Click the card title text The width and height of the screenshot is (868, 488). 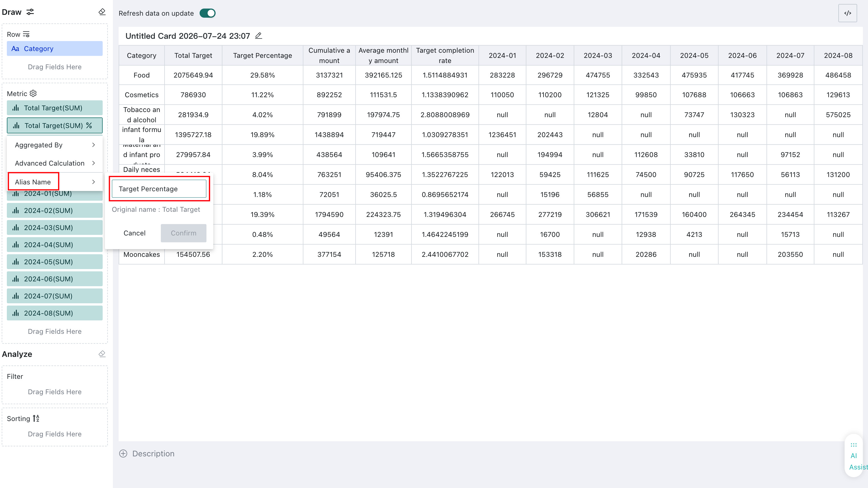click(x=188, y=36)
